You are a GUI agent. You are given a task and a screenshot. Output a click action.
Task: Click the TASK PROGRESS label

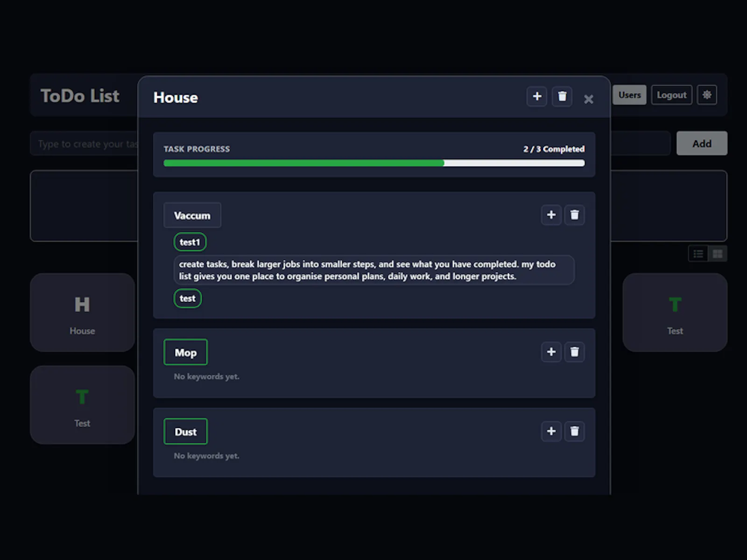click(197, 149)
